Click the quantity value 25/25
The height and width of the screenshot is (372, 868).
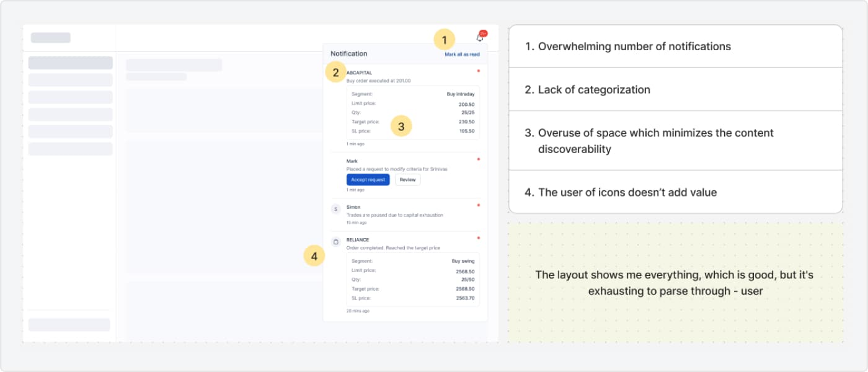click(467, 113)
